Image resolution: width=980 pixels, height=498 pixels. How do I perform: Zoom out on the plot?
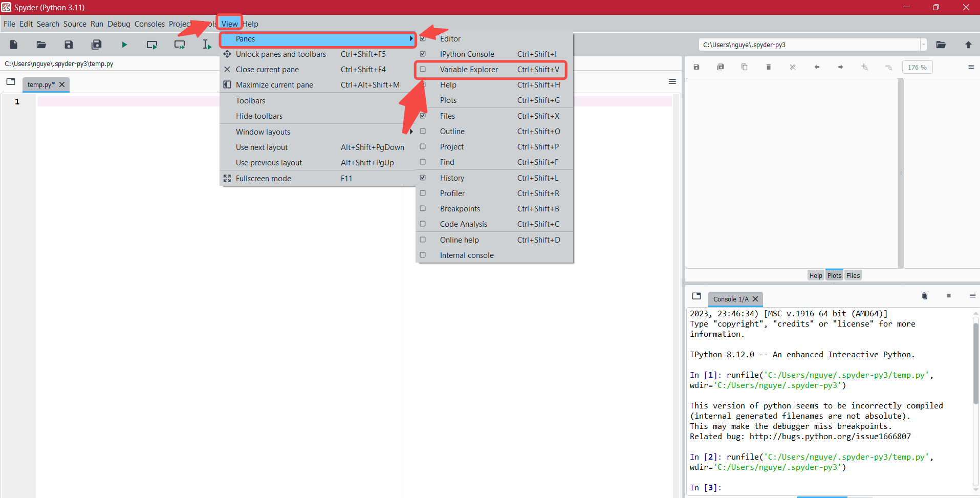[889, 67]
